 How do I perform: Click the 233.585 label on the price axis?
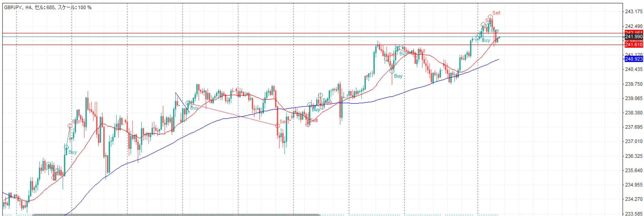[x=633, y=213]
